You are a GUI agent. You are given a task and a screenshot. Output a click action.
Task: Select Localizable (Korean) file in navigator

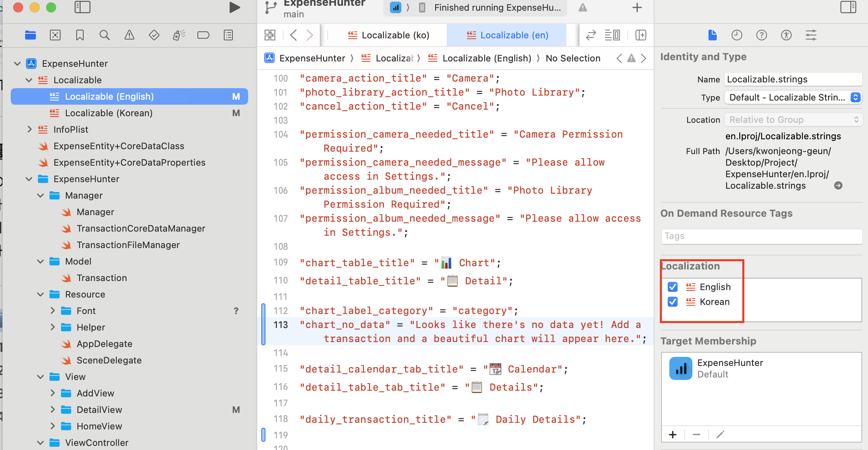[109, 113]
